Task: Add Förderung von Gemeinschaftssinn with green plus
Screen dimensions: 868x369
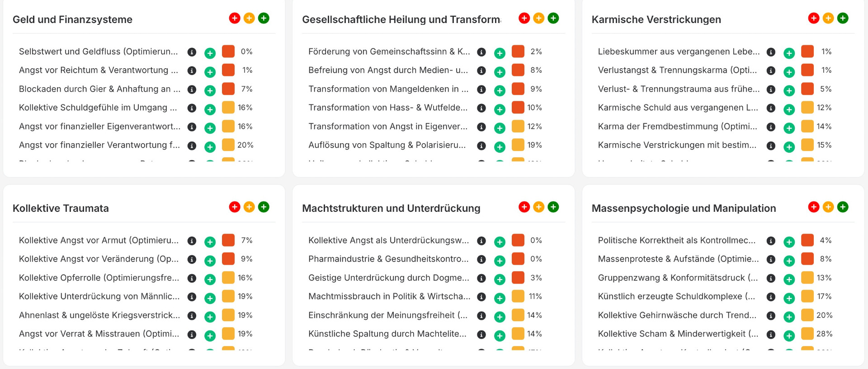Action: click(500, 53)
